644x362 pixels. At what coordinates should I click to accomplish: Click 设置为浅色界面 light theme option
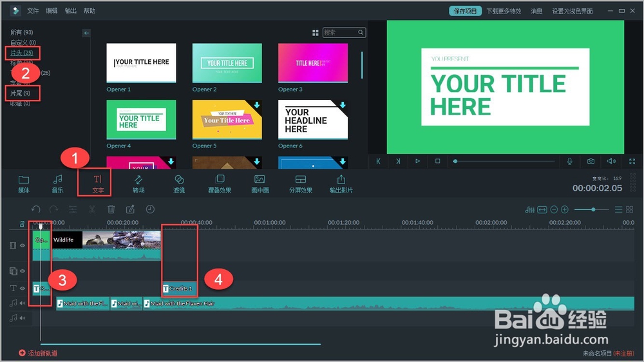572,11
